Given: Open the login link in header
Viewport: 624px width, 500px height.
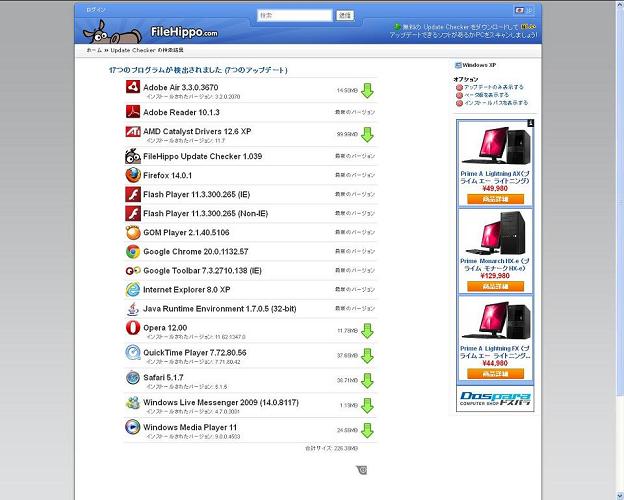Looking at the screenshot, I should 96,10.
